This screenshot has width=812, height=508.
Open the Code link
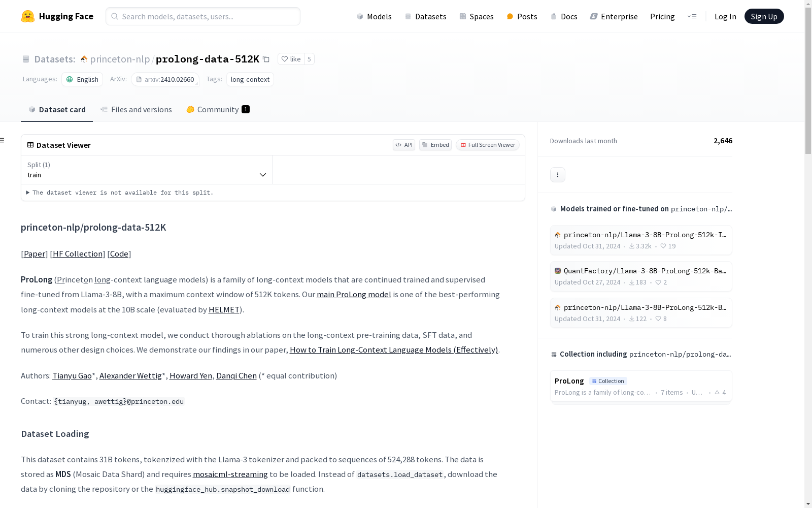119,253
